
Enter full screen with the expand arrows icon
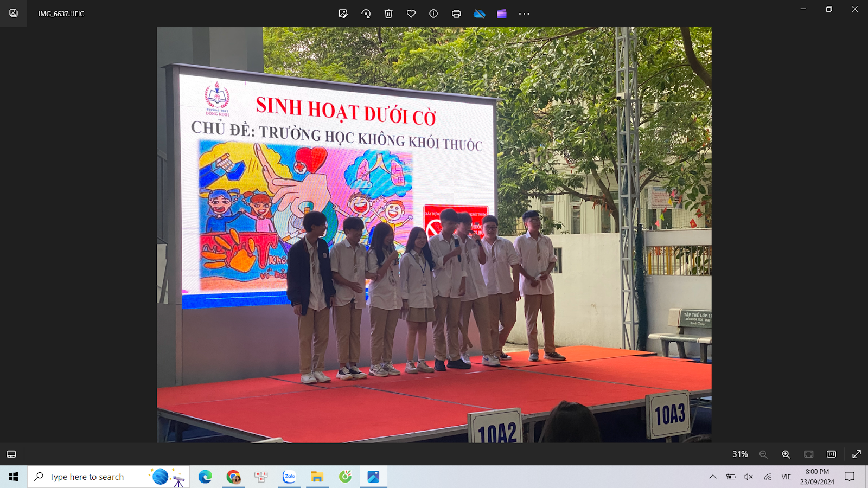click(857, 454)
